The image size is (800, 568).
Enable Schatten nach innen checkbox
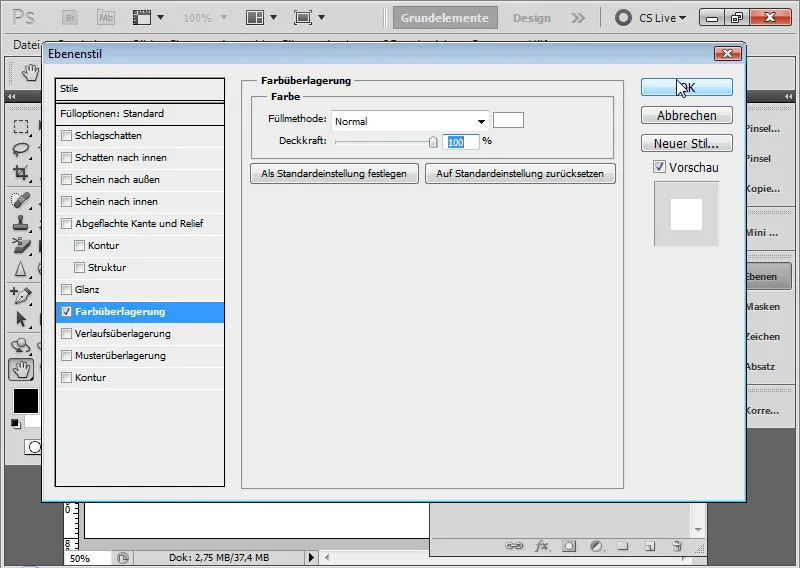(x=66, y=158)
